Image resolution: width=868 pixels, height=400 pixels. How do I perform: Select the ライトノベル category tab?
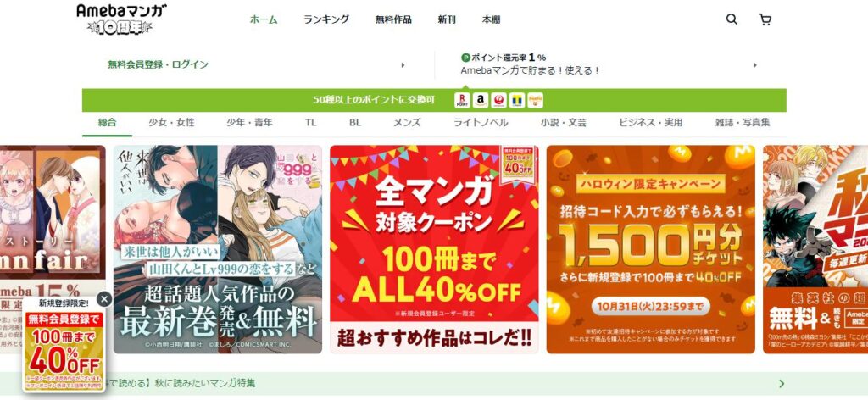pyautogui.click(x=481, y=122)
